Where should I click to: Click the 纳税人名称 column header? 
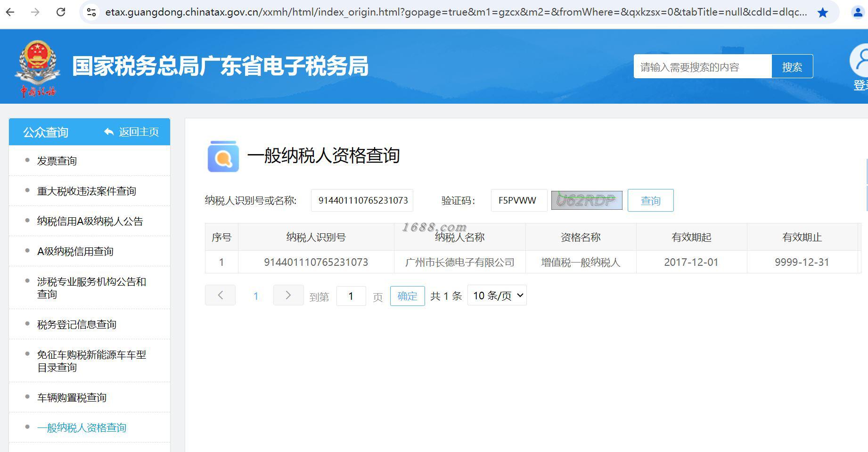(460, 237)
